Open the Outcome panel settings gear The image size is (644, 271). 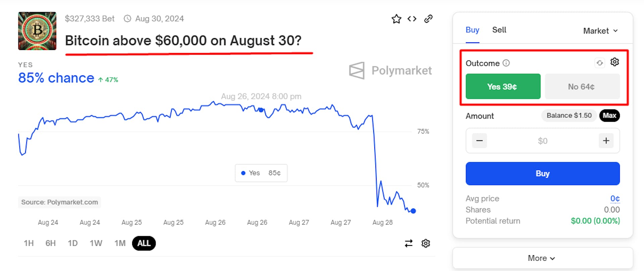(x=614, y=62)
